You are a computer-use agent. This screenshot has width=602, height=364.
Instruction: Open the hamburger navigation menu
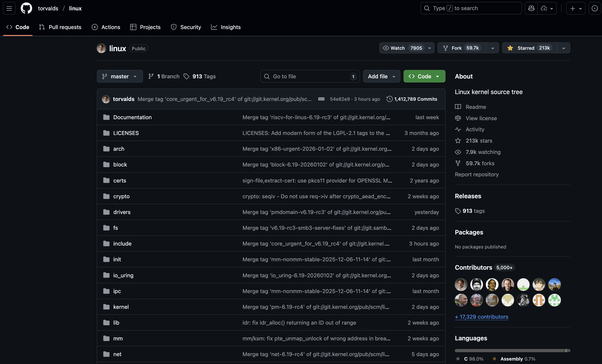click(x=9, y=8)
